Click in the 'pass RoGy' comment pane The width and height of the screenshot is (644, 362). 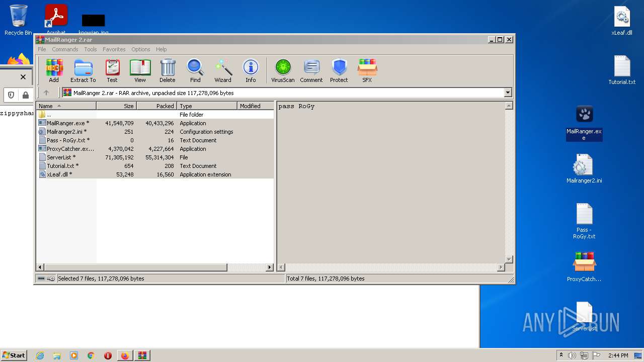pyautogui.click(x=390, y=182)
